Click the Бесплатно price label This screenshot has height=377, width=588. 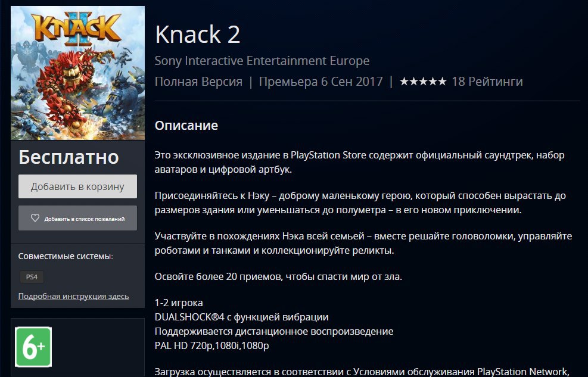coord(69,157)
